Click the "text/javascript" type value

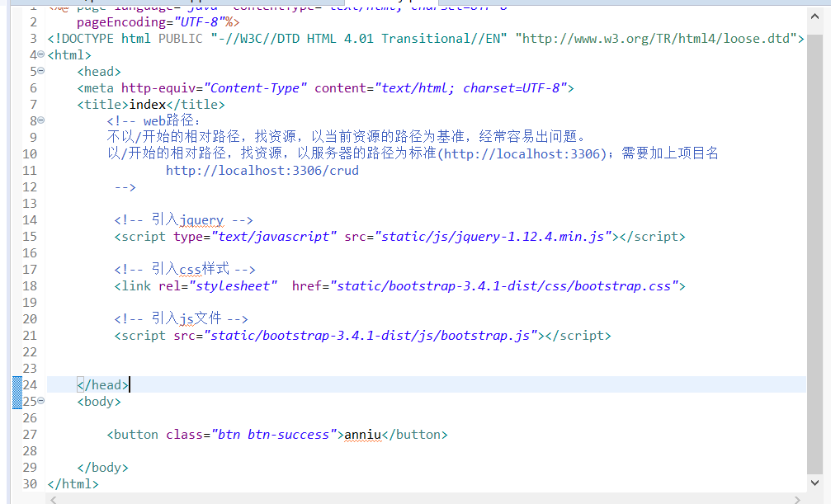pos(274,237)
